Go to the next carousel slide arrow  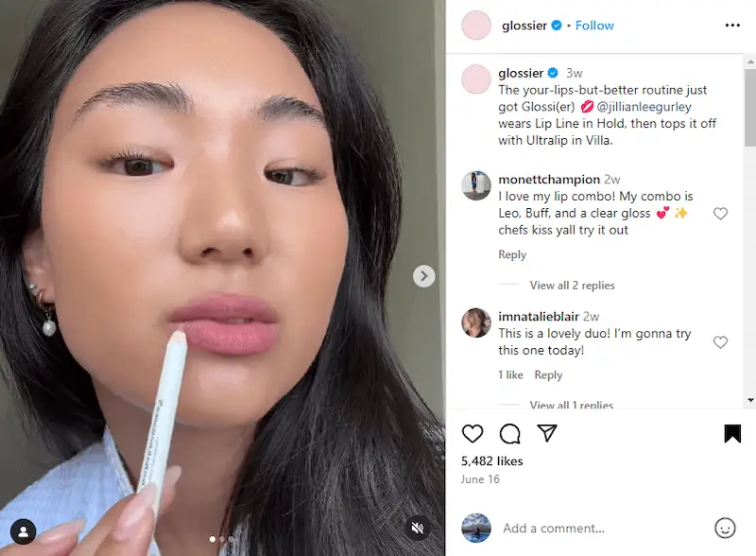click(423, 276)
